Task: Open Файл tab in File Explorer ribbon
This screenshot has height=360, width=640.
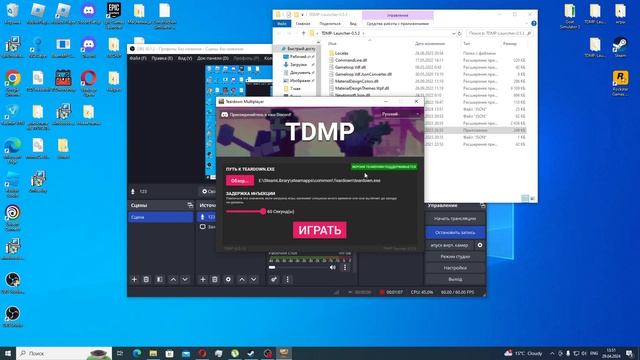Action: [282, 24]
